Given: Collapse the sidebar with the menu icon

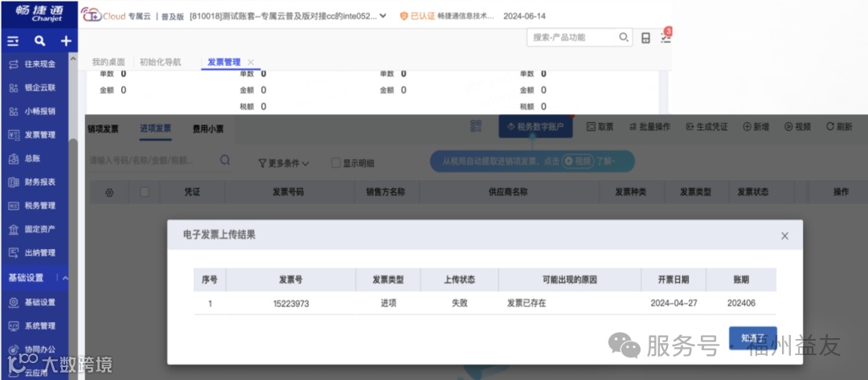Looking at the screenshot, I should [x=13, y=41].
